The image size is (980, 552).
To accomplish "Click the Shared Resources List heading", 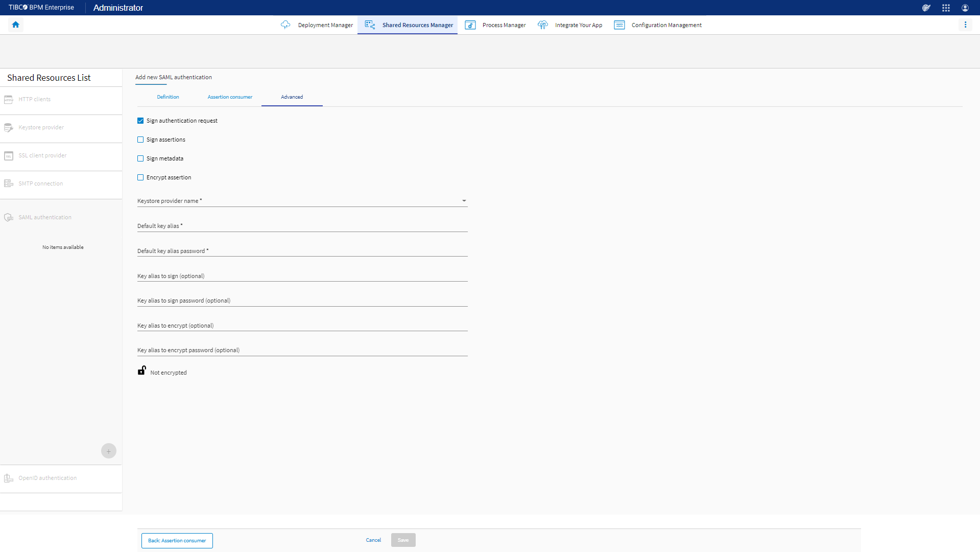I will (x=49, y=78).
